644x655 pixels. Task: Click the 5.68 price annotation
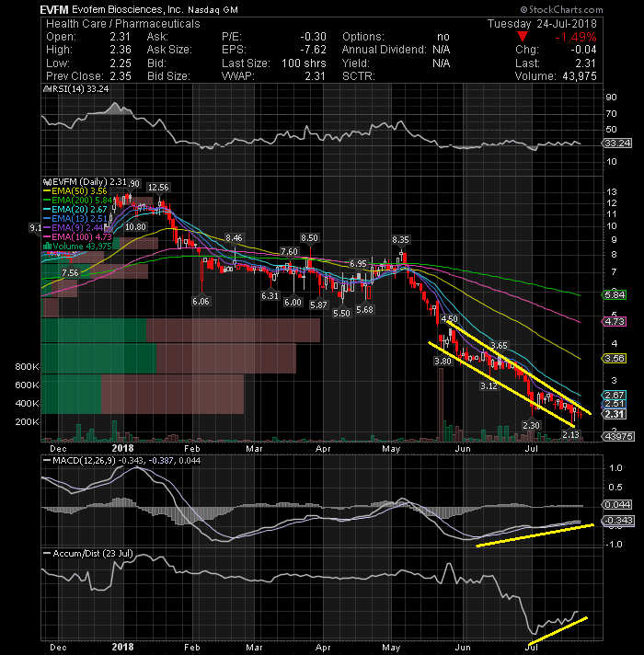tap(364, 309)
